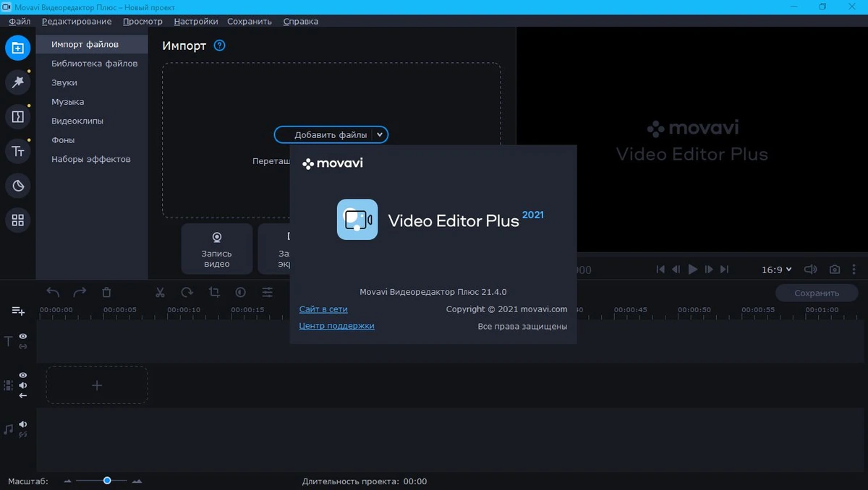868x490 pixels.
Task: Click the audio track music note icon
Action: [x=9, y=429]
